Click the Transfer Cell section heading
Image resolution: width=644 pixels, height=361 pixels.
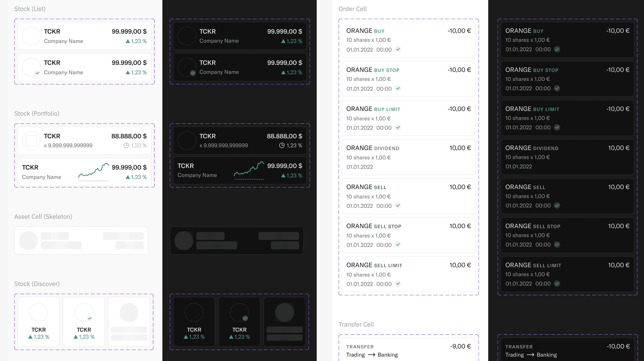pos(356,324)
